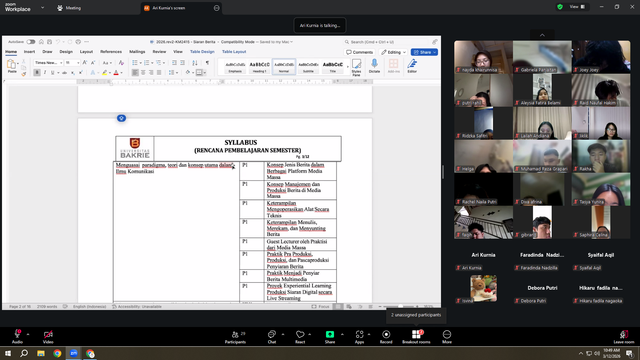Image resolution: width=640 pixels, height=360 pixels.
Task: Open Breakout rooms
Action: [x=416, y=336]
